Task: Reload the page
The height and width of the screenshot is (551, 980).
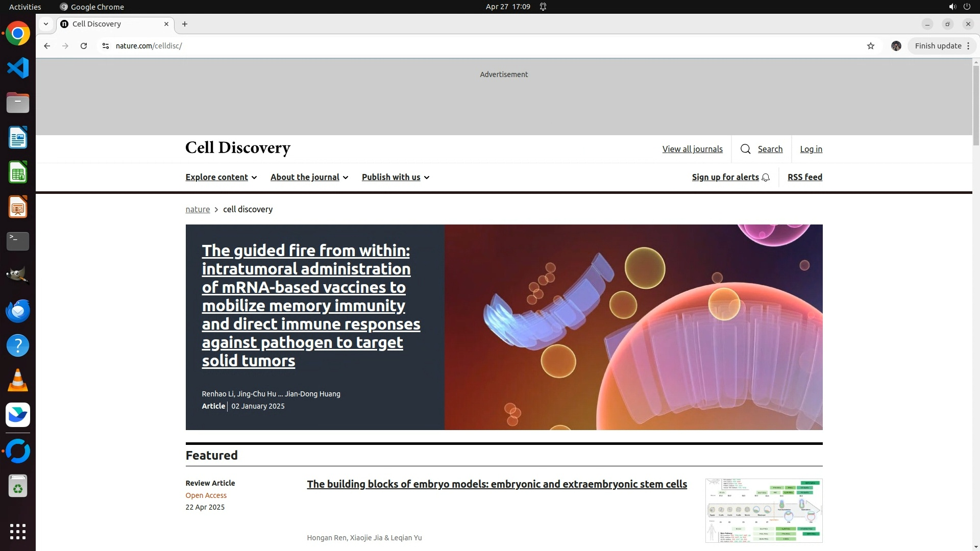Action: (x=84, y=46)
